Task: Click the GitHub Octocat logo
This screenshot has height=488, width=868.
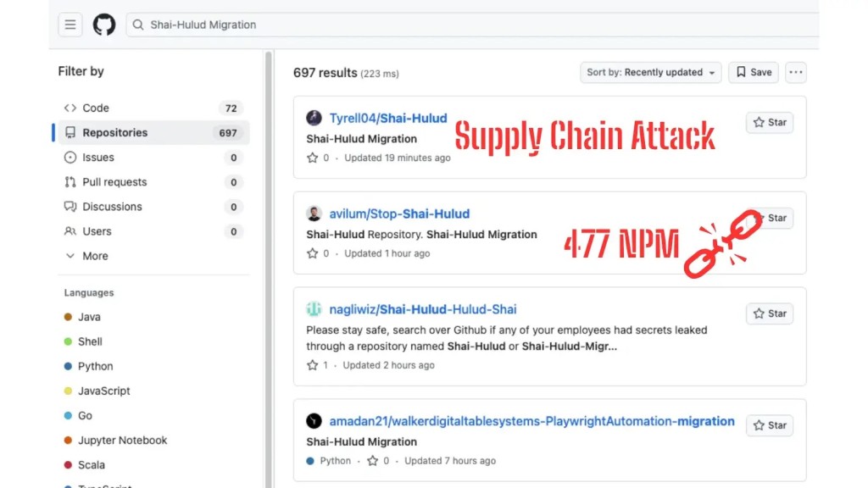Action: click(103, 24)
